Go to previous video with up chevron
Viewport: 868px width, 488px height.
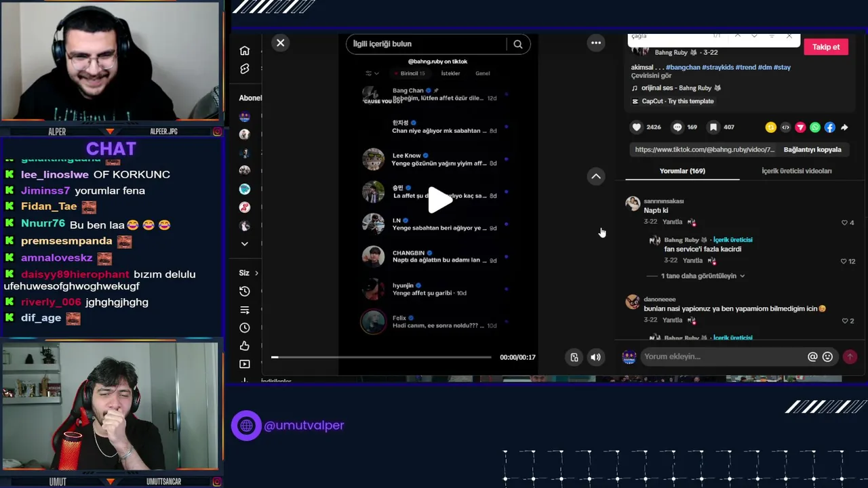pos(596,176)
